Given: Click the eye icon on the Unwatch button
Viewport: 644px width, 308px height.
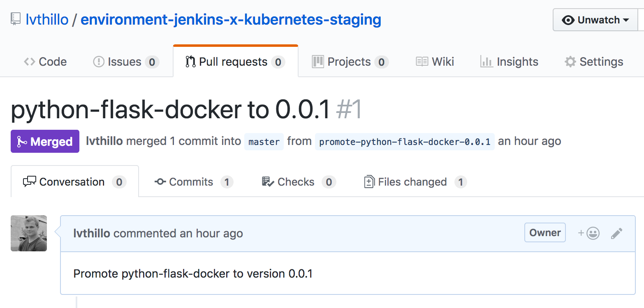Looking at the screenshot, I should coord(569,20).
